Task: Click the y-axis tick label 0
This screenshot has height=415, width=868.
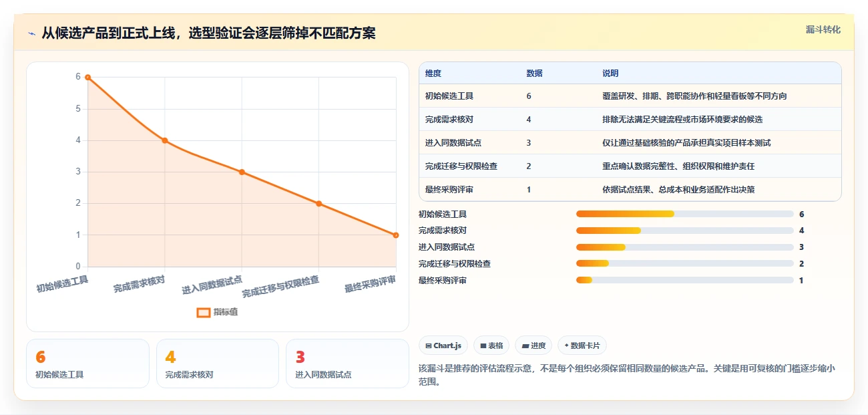Action: coord(78,267)
